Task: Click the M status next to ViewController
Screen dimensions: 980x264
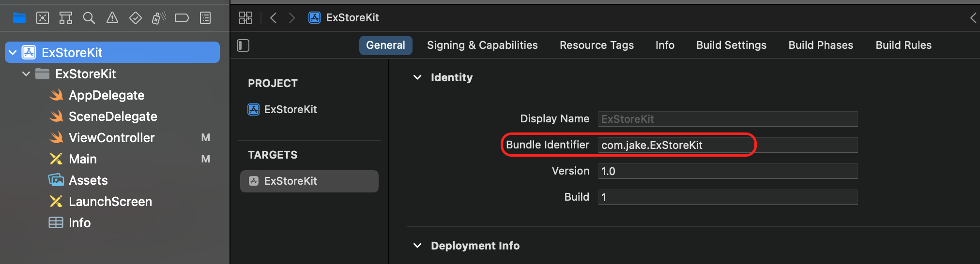Action: click(x=206, y=138)
